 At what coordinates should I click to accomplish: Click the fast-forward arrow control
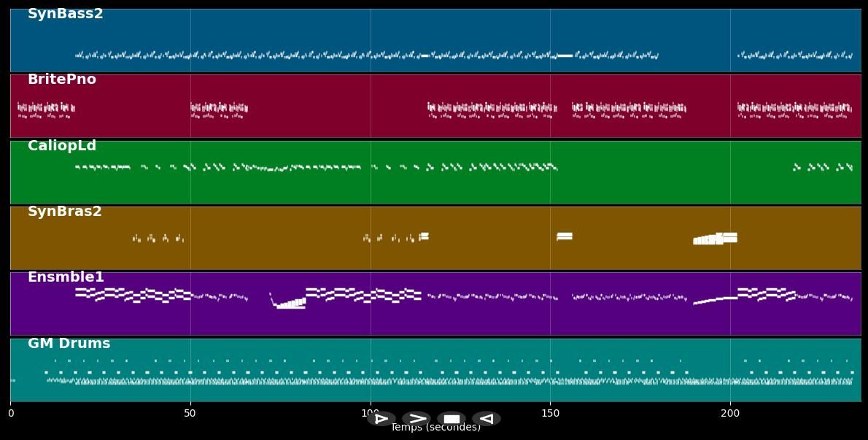(417, 418)
